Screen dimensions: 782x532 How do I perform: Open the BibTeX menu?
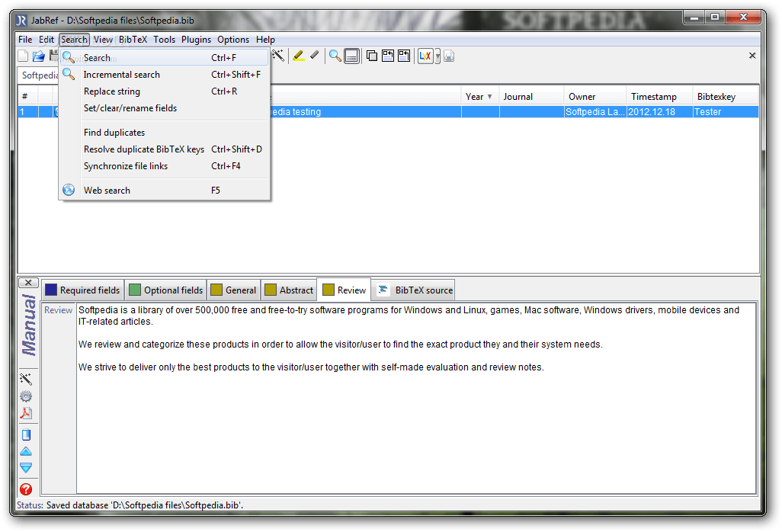[x=133, y=40]
